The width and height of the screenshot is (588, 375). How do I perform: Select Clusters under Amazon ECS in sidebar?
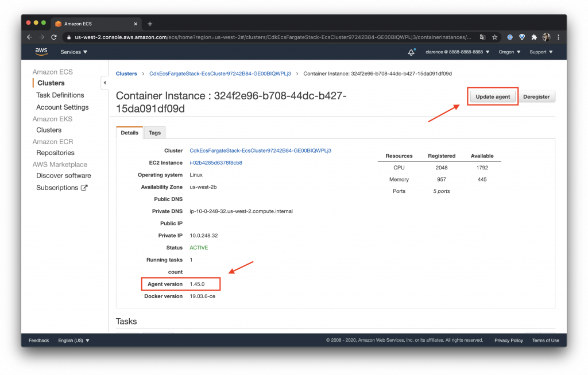[51, 83]
